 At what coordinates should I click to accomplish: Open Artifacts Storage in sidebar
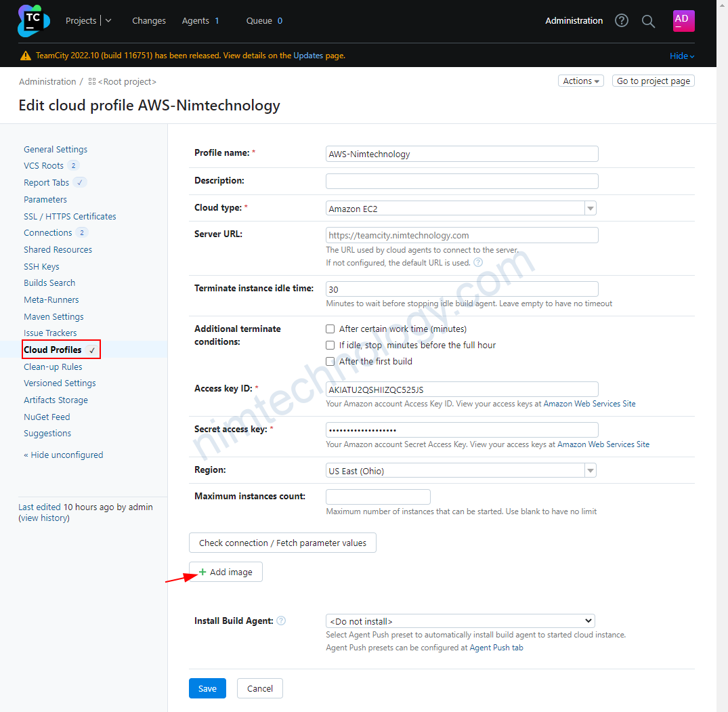[56, 400]
